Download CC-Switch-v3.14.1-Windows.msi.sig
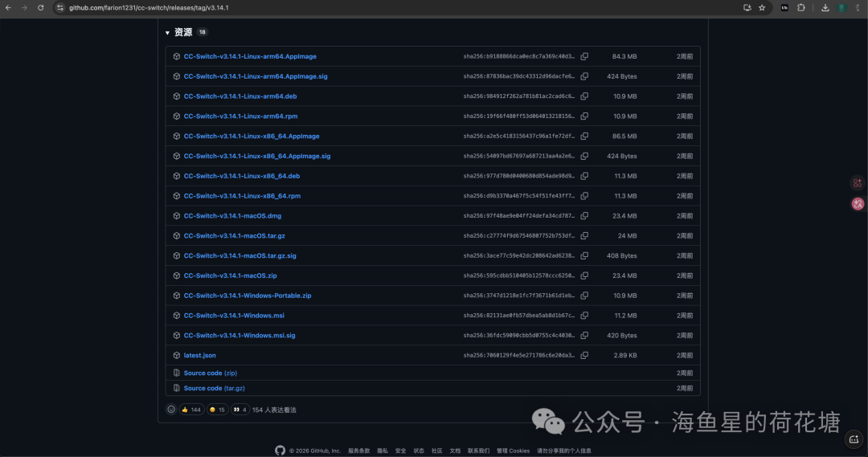The height and width of the screenshot is (457, 868). pos(240,335)
